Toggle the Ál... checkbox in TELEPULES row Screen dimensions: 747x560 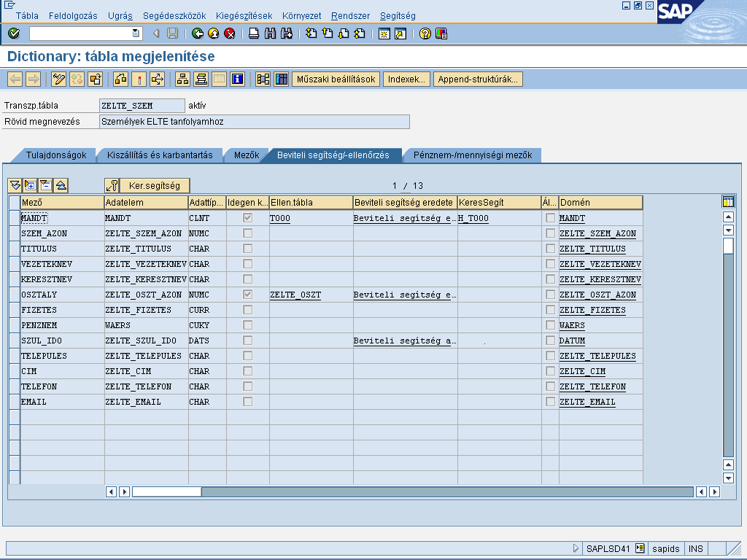550,355
